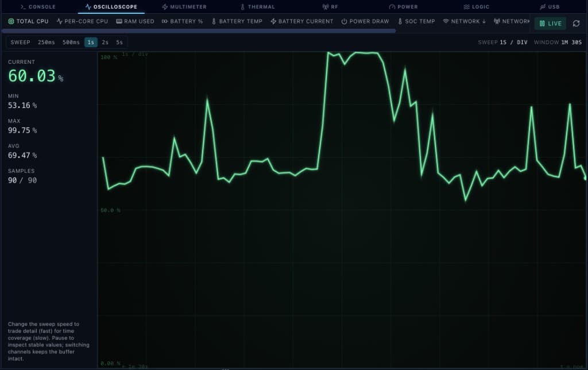Click the 0.00 % axis label
Image resolution: width=588 pixels, height=370 pixels.
click(110, 364)
